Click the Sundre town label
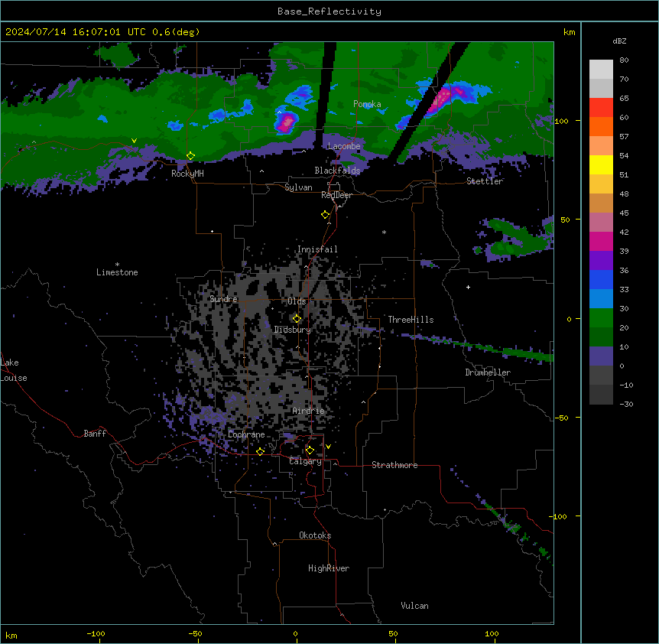This screenshot has height=644, width=659. click(223, 299)
